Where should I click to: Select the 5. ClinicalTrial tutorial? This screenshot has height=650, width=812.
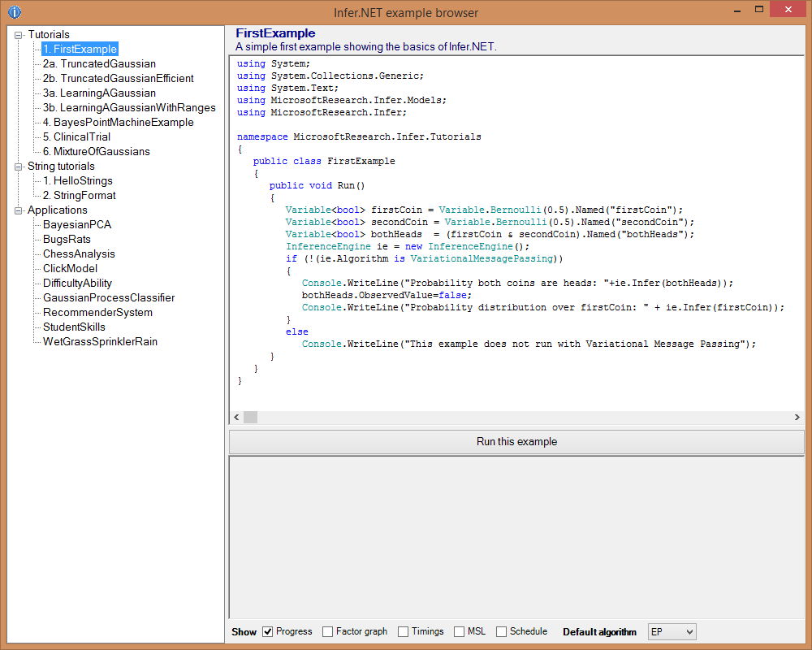(76, 136)
